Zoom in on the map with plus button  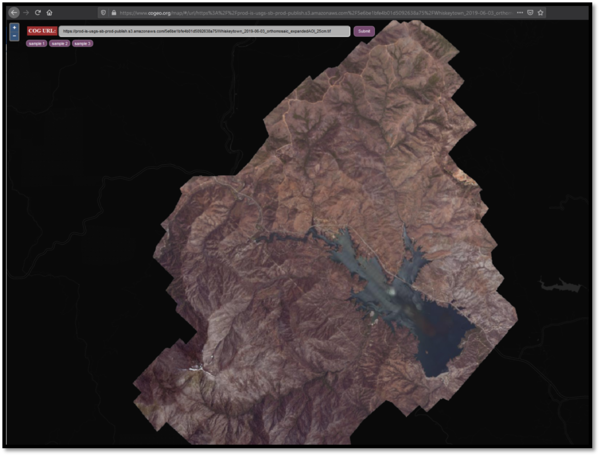pos(13,27)
